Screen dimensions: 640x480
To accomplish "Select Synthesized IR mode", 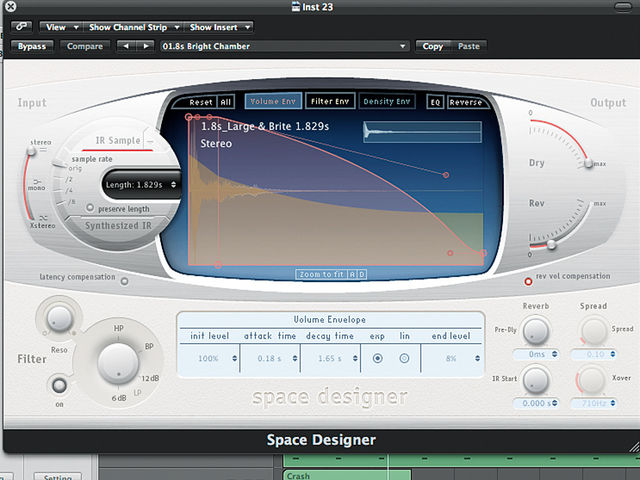I will (x=118, y=226).
